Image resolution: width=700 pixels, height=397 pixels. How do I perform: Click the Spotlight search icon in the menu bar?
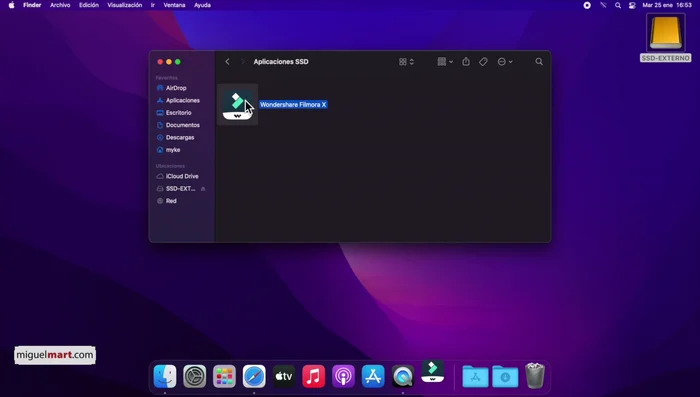point(618,5)
